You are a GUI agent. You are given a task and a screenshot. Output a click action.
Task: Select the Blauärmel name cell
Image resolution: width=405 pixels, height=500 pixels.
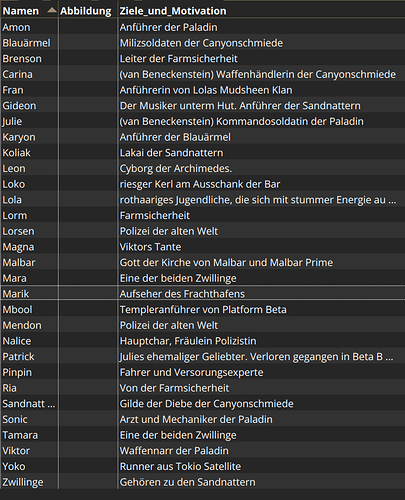[29, 43]
